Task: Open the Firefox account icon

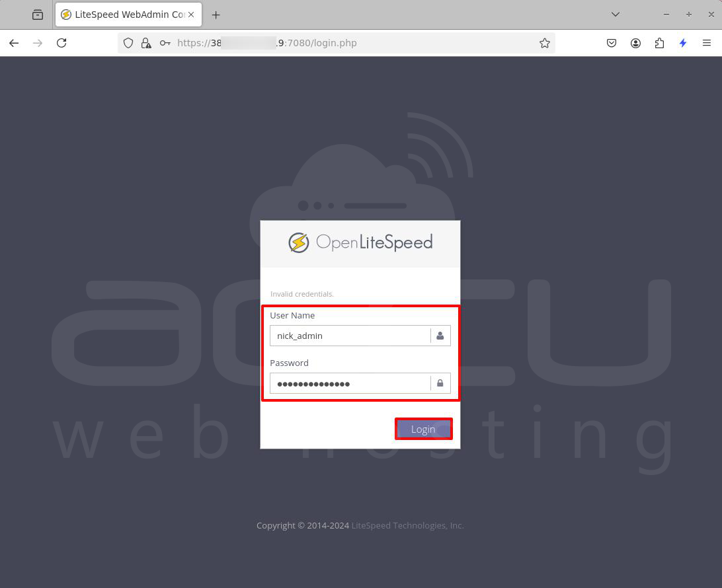Action: tap(635, 43)
